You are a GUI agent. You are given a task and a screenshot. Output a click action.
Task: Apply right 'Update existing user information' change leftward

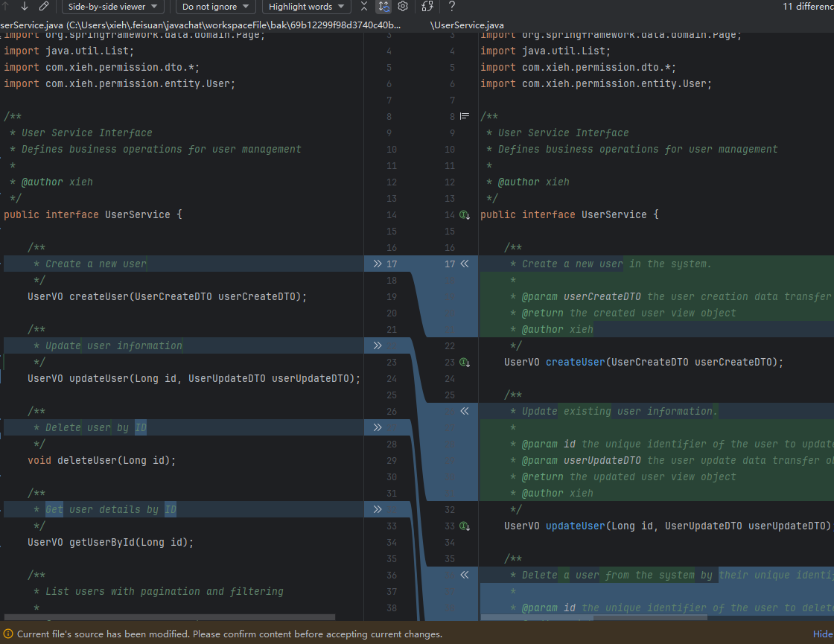tap(465, 411)
